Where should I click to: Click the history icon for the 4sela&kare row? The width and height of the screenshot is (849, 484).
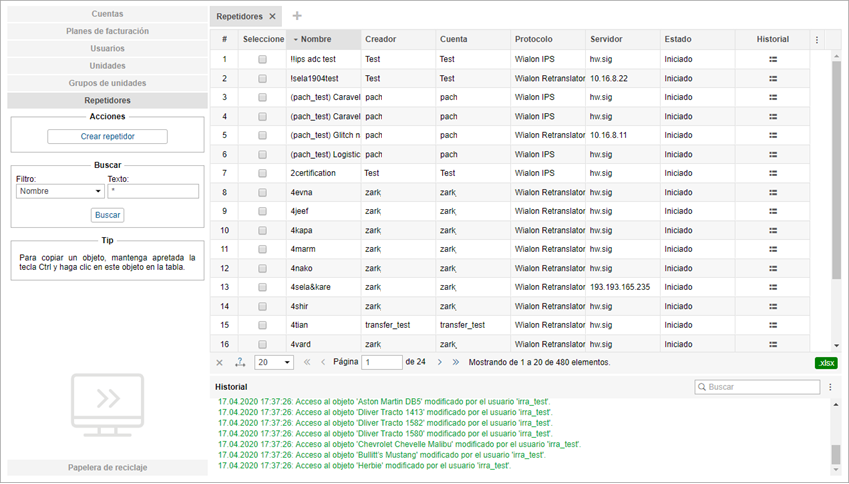pos(773,287)
